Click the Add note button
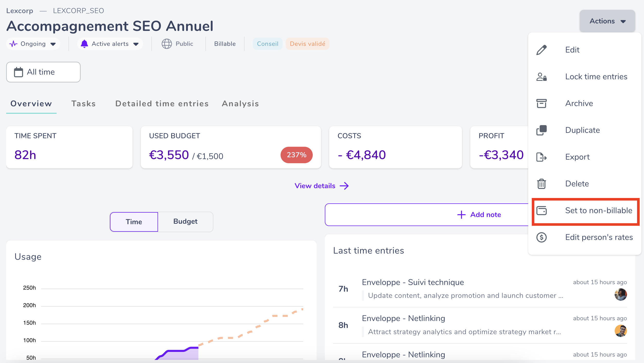644x363 pixels. pyautogui.click(x=479, y=215)
